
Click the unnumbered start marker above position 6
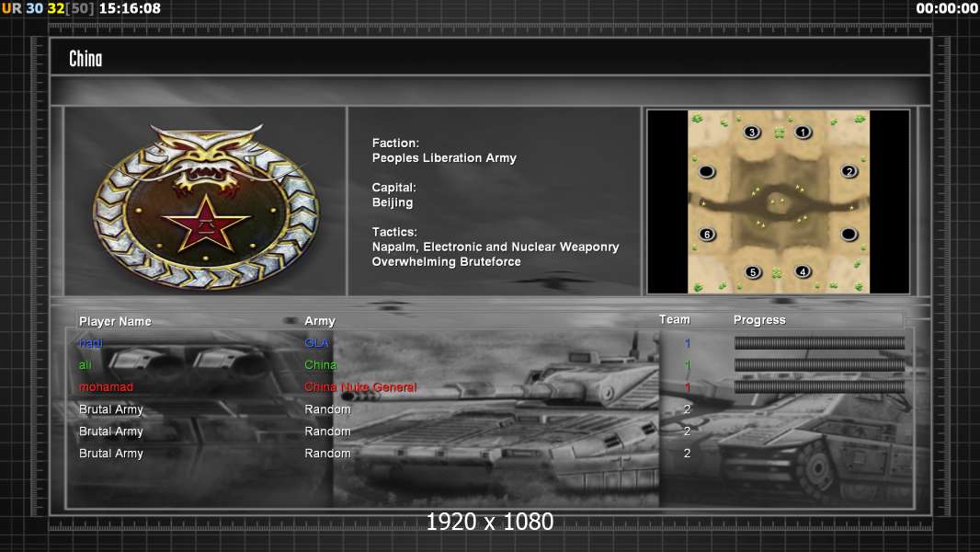point(707,171)
